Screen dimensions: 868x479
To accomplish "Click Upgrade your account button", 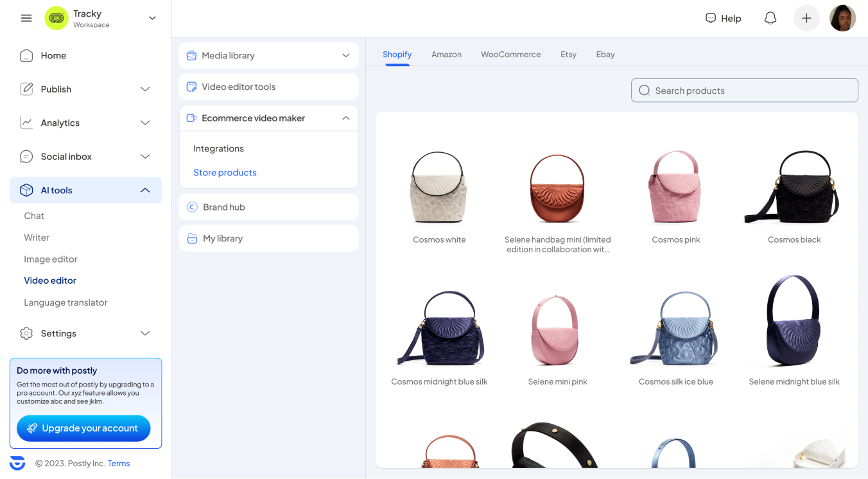I will (83, 428).
